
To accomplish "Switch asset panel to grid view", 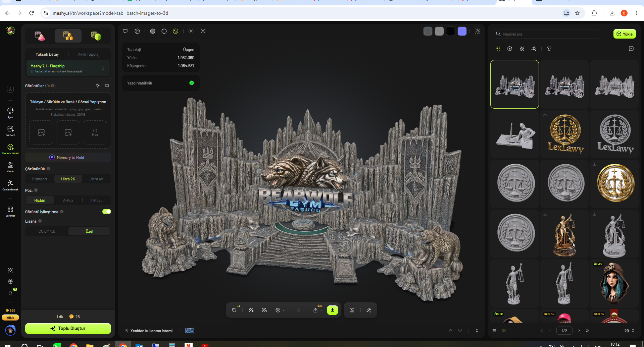I will (x=504, y=331).
